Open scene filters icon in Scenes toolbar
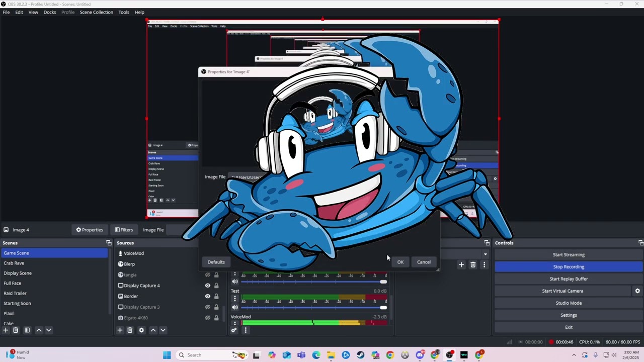The height and width of the screenshot is (362, 644). [x=27, y=330]
